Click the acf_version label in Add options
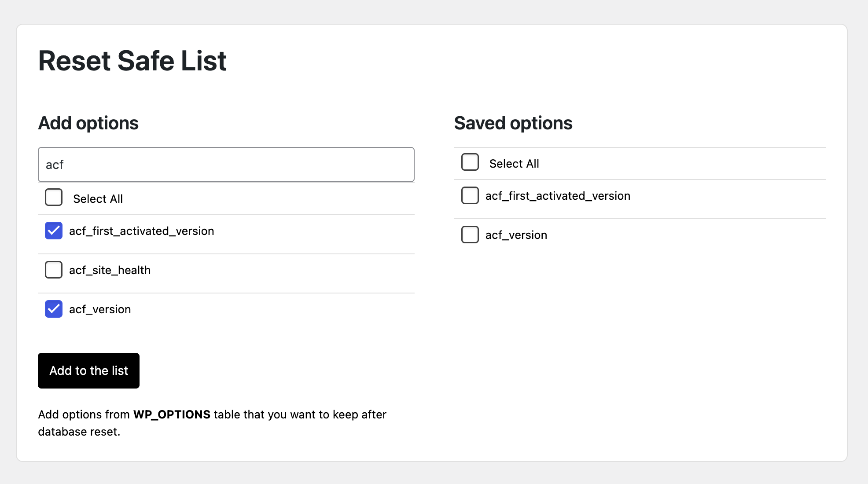The height and width of the screenshot is (484, 868). tap(100, 309)
